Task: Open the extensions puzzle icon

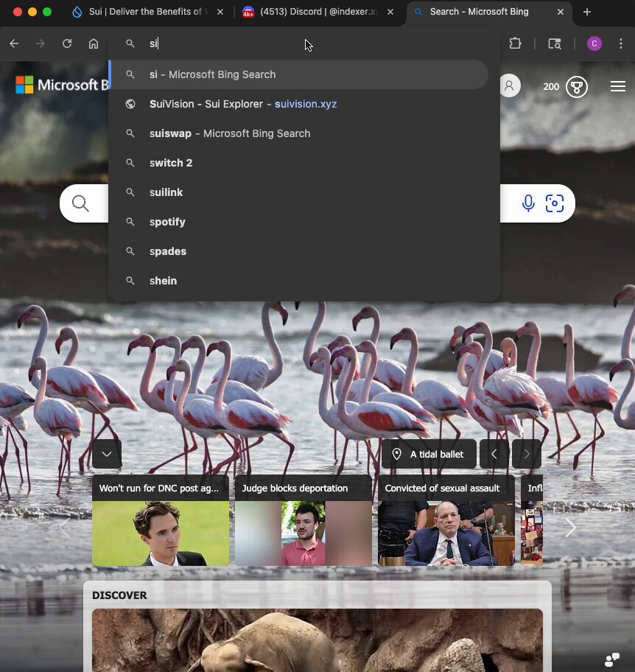Action: pyautogui.click(x=516, y=43)
